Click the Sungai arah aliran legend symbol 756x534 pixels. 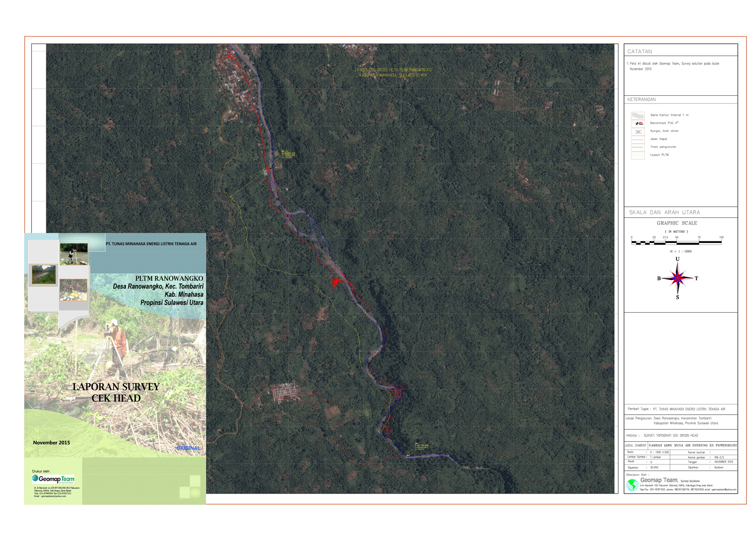coord(638,131)
